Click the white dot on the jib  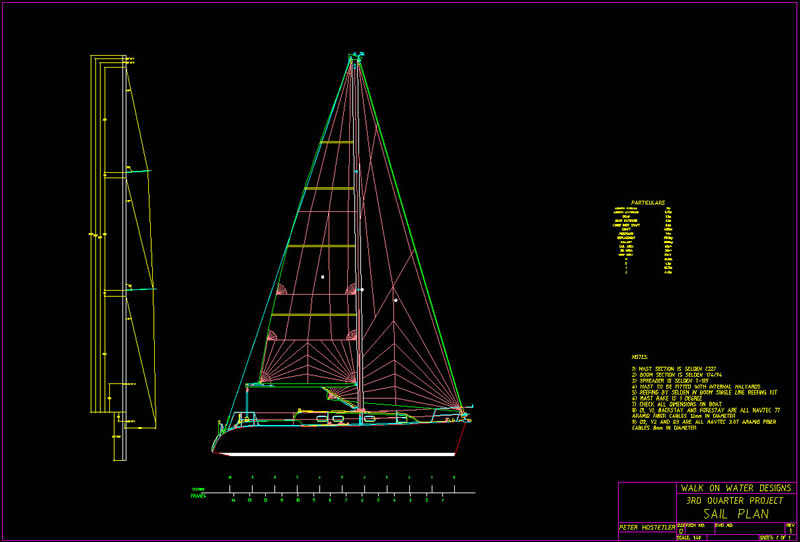(x=397, y=299)
